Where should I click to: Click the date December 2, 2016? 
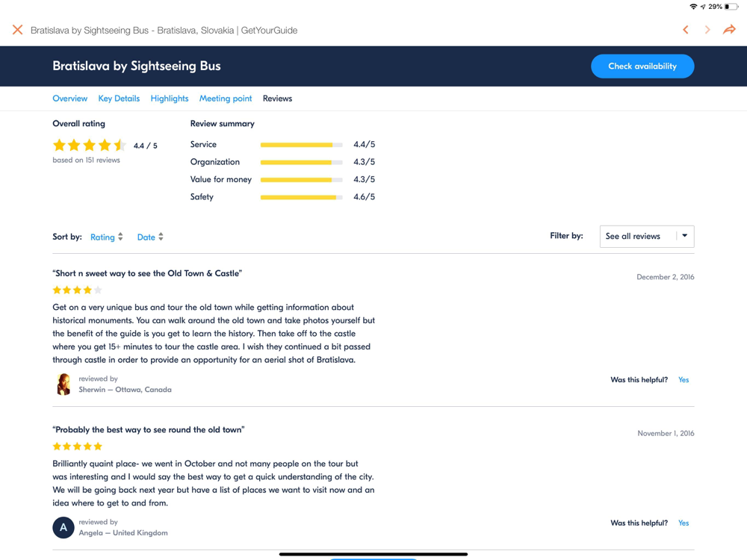click(666, 277)
